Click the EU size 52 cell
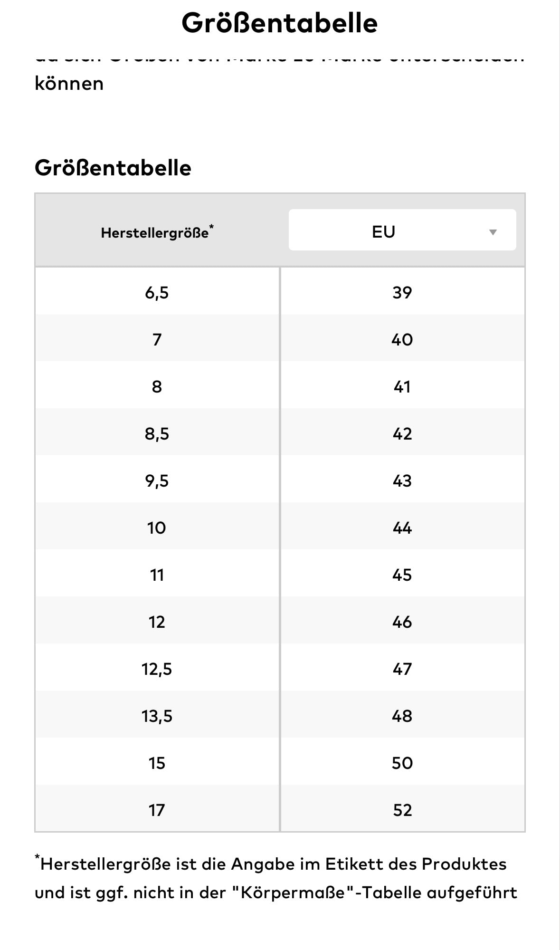 (x=402, y=810)
